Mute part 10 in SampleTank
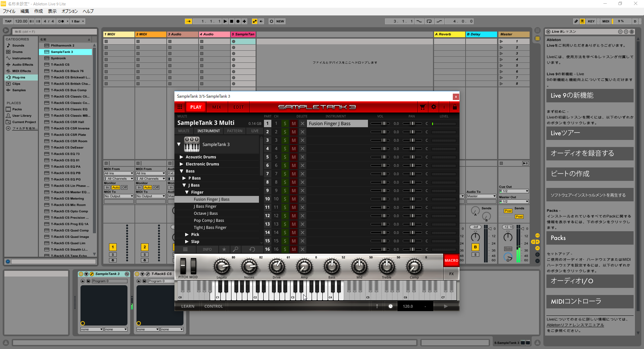The width and height of the screenshot is (644, 349). (294, 199)
